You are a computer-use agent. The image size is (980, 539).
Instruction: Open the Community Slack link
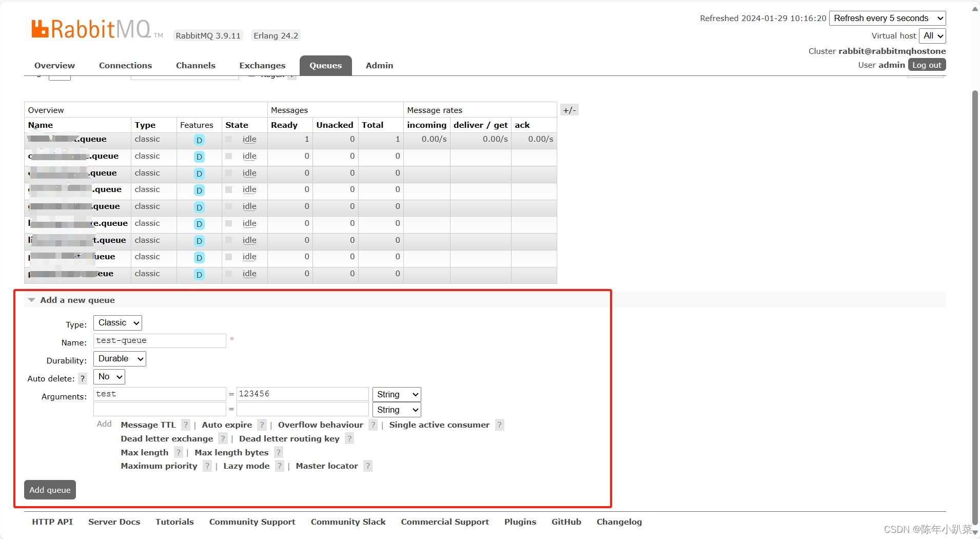[x=348, y=522]
